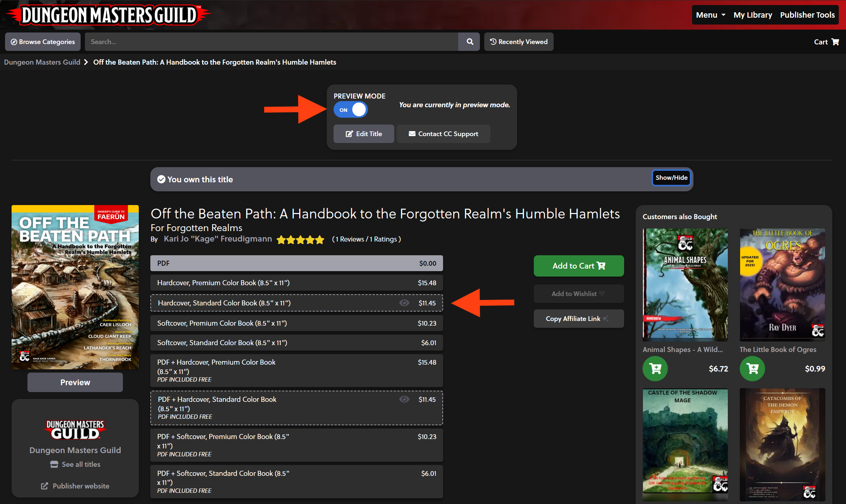Screen dimensions: 846x504
Task: Toggle eye icon on PDF + Hardcover Standard option
Action: pyautogui.click(x=404, y=399)
